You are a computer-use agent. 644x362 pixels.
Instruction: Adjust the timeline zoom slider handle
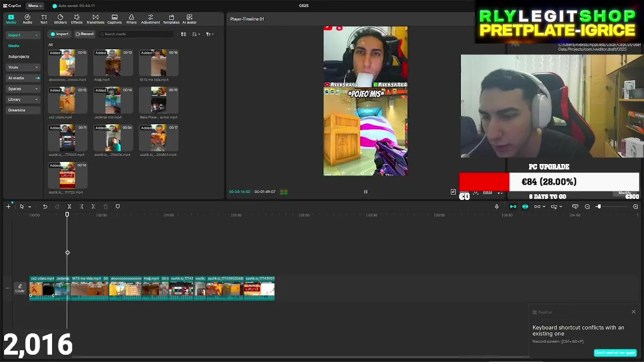tap(599, 207)
